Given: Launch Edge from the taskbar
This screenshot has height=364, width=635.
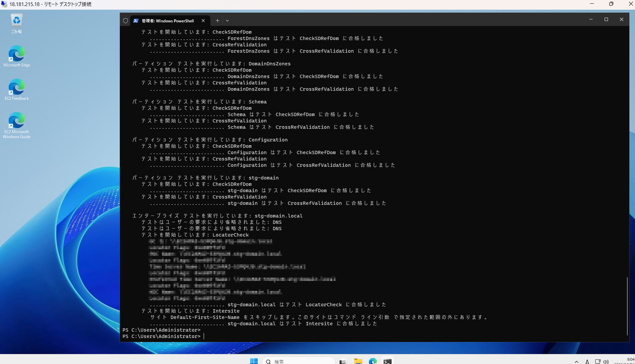Looking at the screenshot, I should [x=373, y=361].
